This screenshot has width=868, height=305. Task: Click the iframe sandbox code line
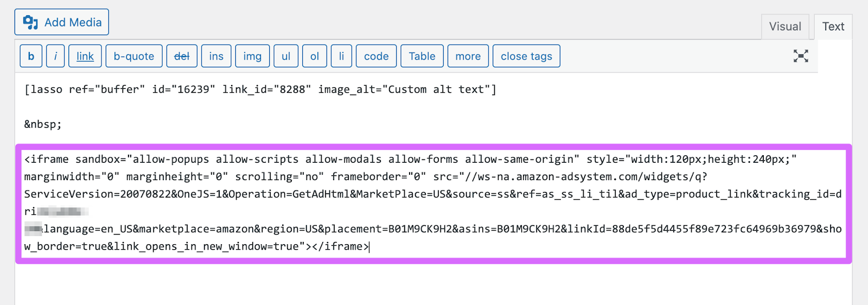point(410,159)
